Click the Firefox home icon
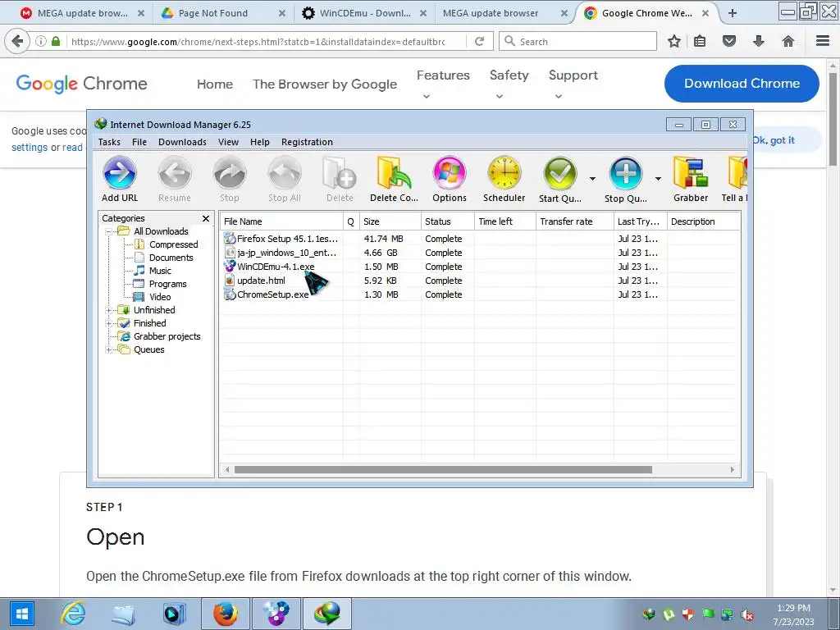This screenshot has width=840, height=630. [x=788, y=41]
